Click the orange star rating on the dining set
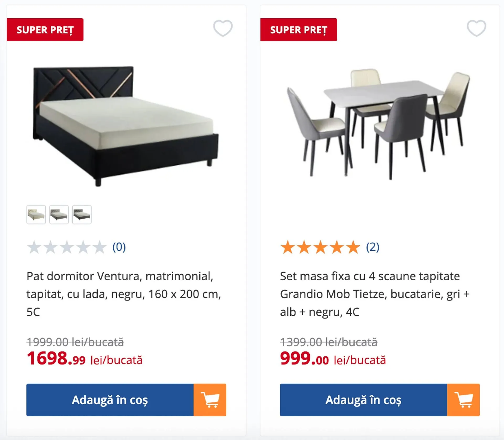 320,247
